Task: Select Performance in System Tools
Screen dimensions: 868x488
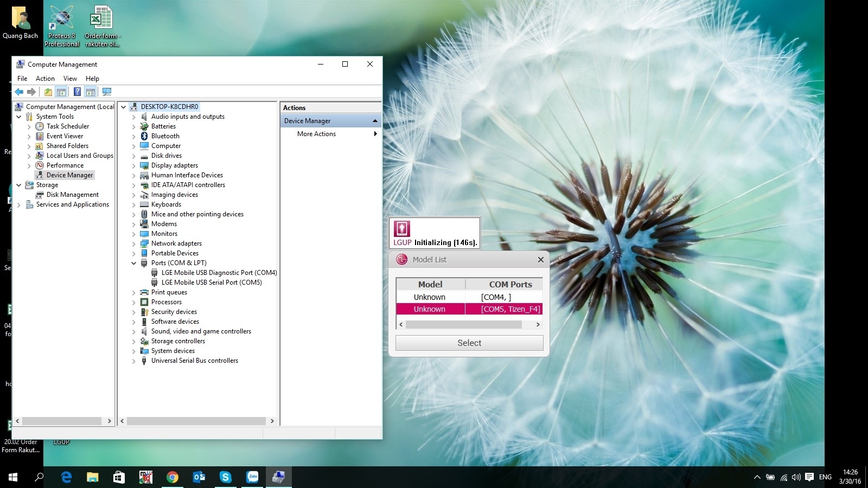Action: (65, 165)
